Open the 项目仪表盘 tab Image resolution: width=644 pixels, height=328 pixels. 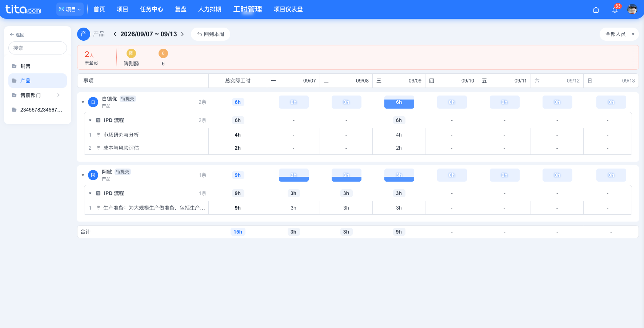288,9
